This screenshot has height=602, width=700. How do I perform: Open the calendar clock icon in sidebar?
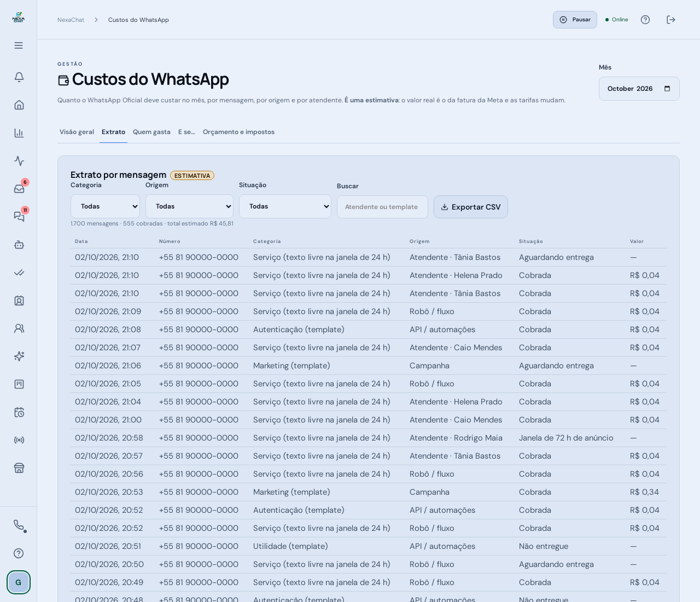click(x=19, y=412)
